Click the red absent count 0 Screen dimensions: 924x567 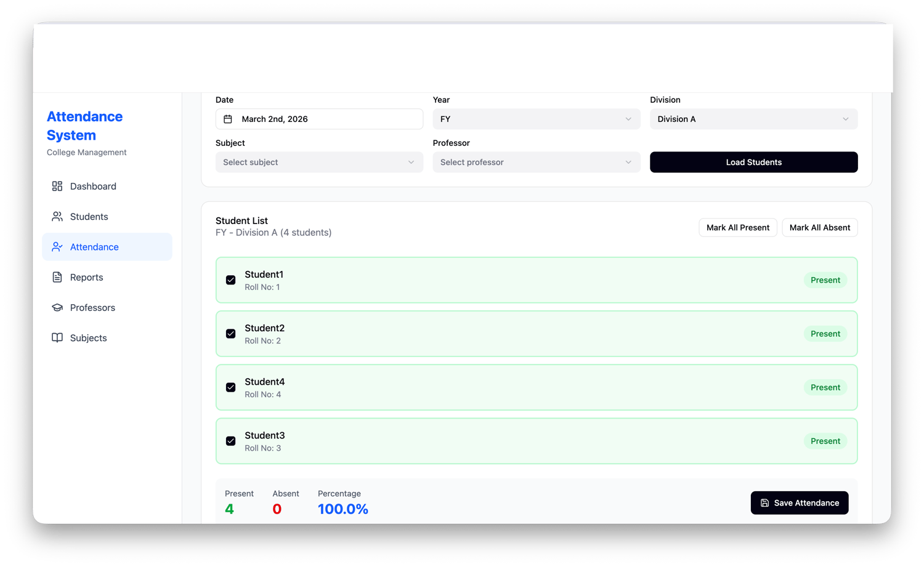(277, 509)
